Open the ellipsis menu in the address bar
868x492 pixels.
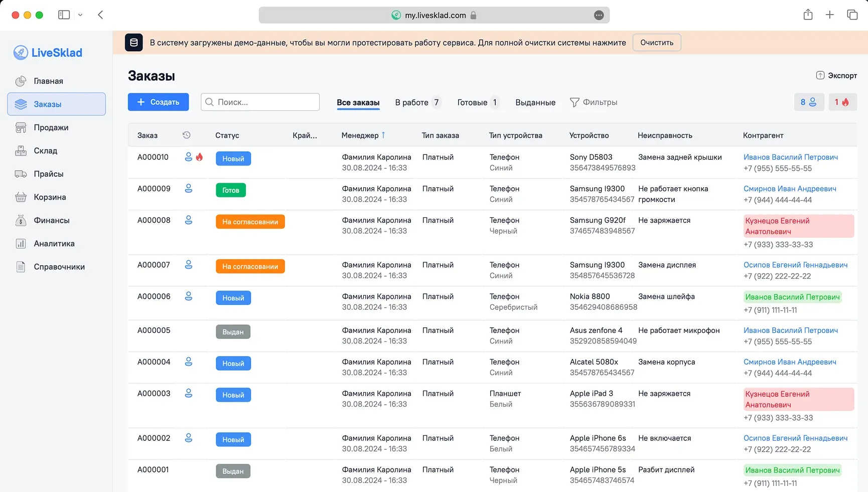[x=599, y=15]
